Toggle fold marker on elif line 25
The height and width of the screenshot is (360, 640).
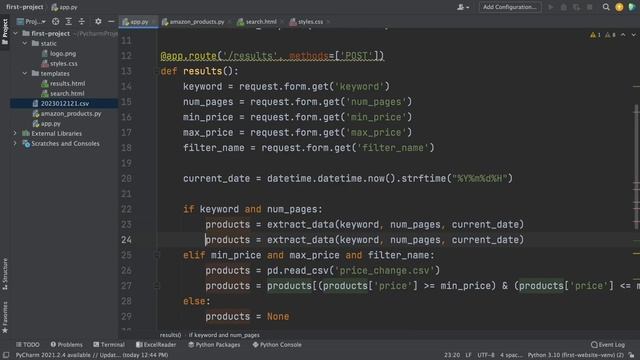[x=156, y=255]
